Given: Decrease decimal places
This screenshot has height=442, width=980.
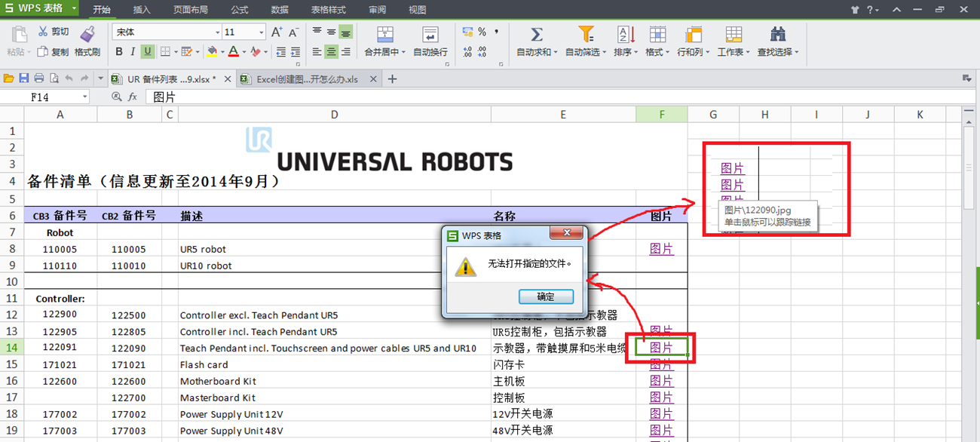Looking at the screenshot, I should 483,52.
